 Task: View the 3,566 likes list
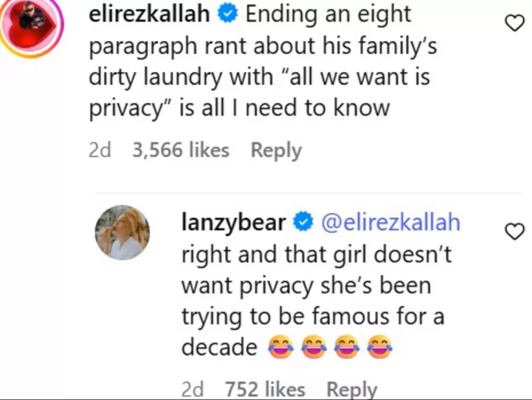(181, 150)
